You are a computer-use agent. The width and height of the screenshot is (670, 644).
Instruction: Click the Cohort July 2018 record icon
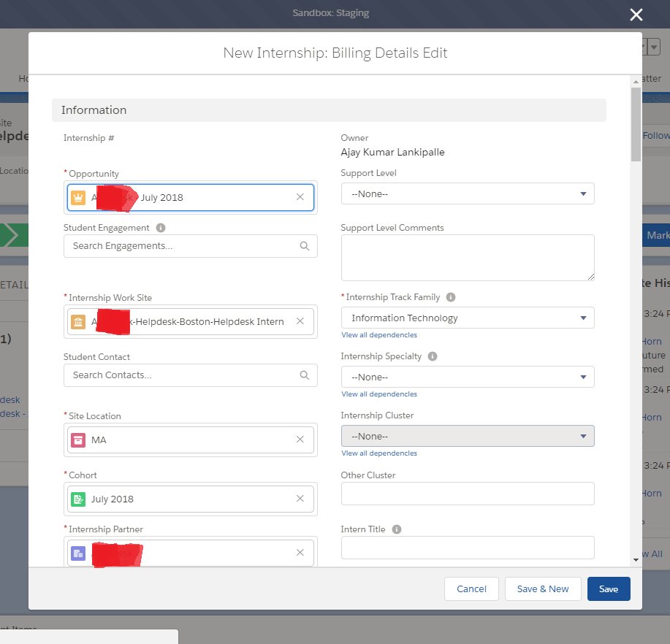point(78,499)
